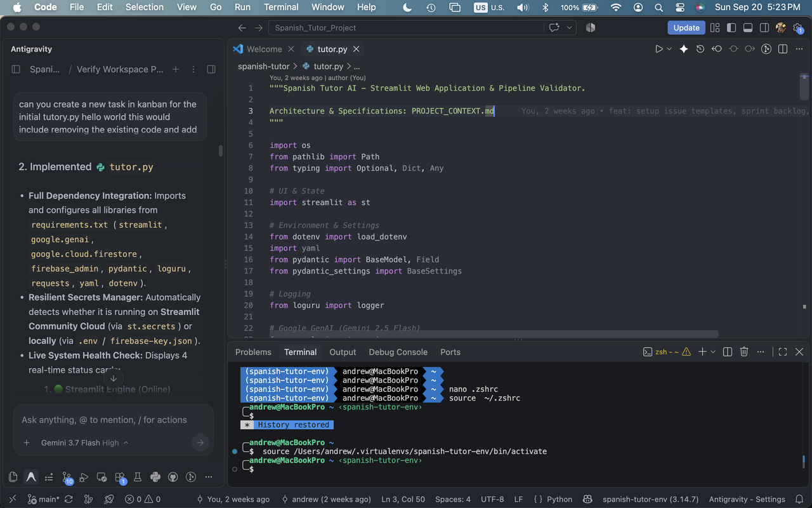Open the remote window indicator in the status bar
The image size is (812, 508).
[13, 499]
